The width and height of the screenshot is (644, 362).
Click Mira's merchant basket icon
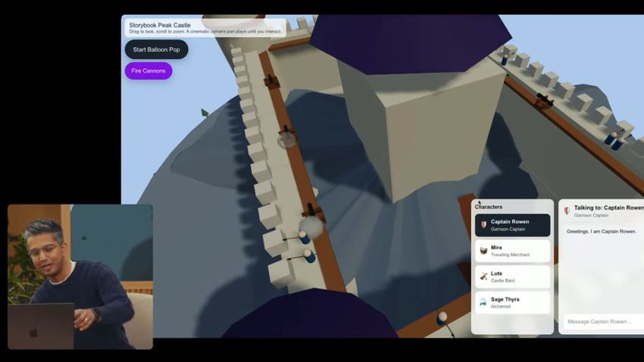[483, 251]
